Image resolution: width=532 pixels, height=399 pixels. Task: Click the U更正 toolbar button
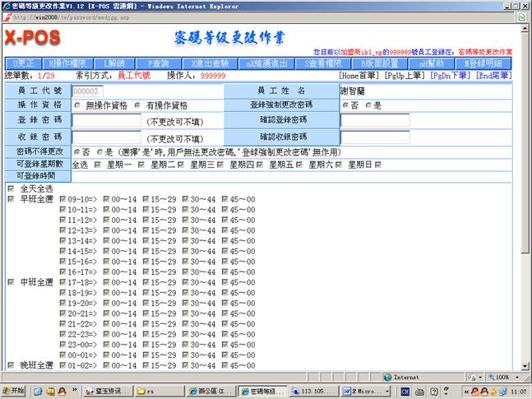click(23, 63)
